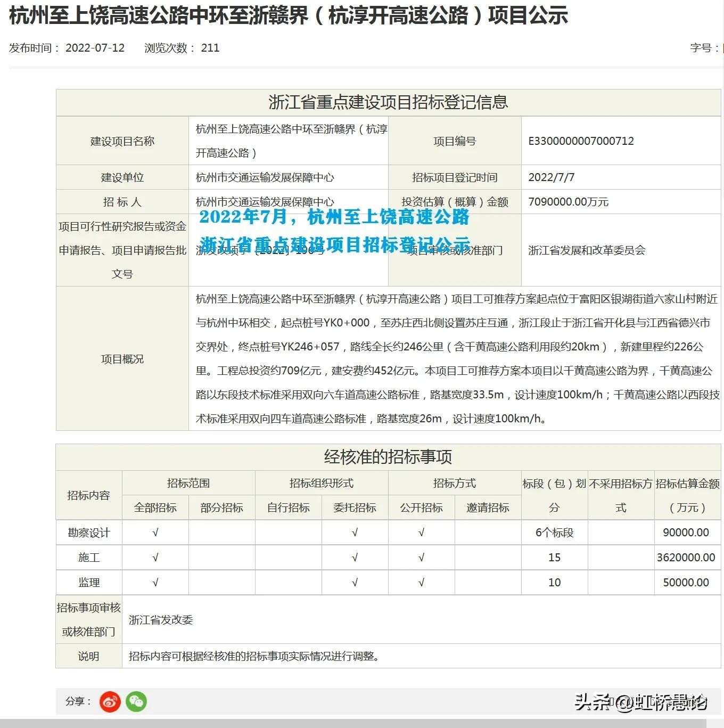The height and width of the screenshot is (728, 724).
Task: Click 勘察设计 row's 公开招标 checkmark
Action: point(422,533)
